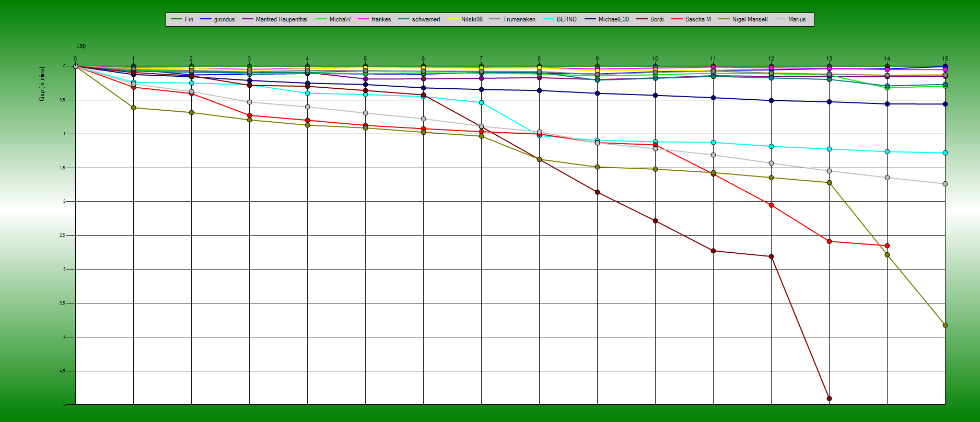The height and width of the screenshot is (422, 980).
Task: Select Marius's gray lap 15 data point
Action: tap(945, 184)
